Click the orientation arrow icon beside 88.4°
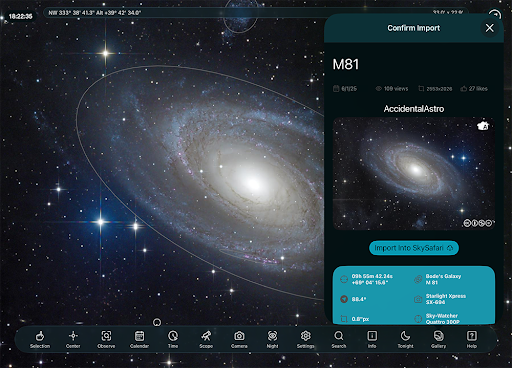This screenshot has height=368, width=512. (344, 299)
